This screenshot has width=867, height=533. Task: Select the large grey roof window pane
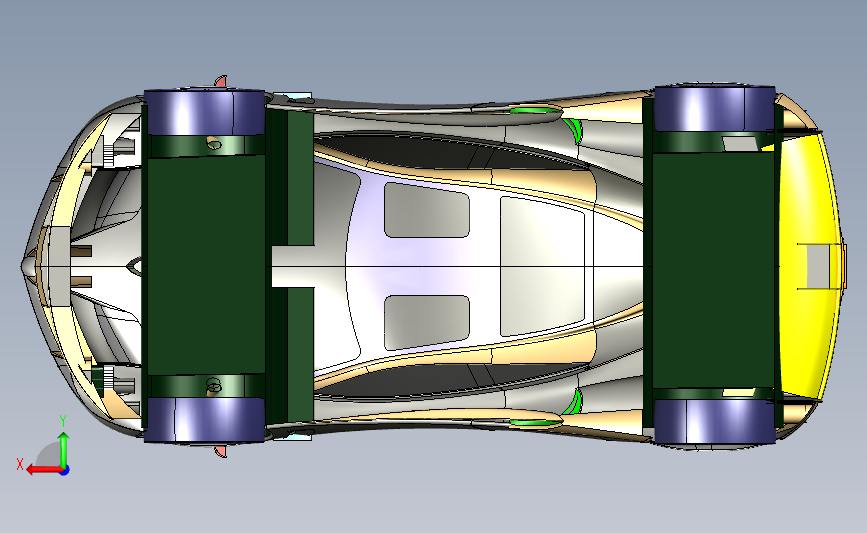pos(542,266)
